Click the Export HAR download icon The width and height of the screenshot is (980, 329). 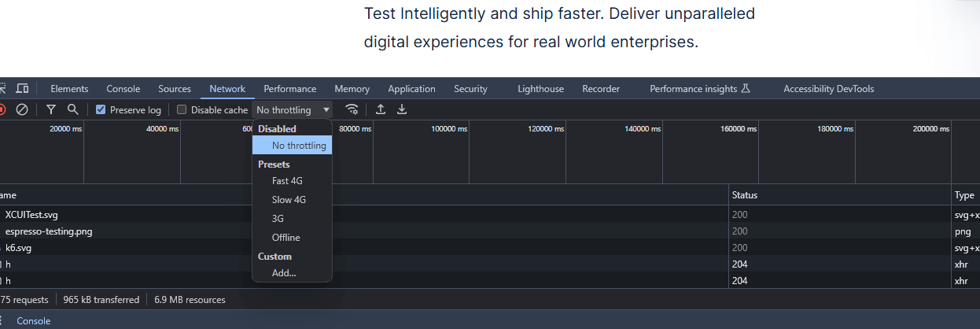[x=402, y=109]
